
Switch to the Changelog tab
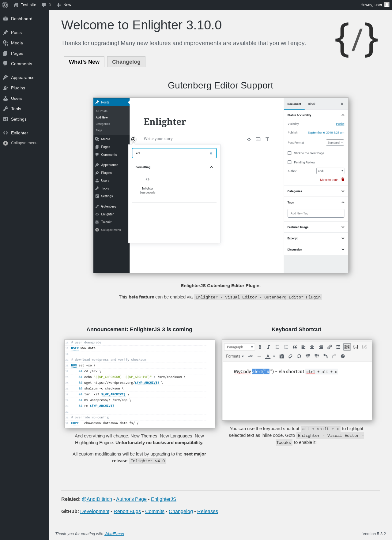[126, 62]
